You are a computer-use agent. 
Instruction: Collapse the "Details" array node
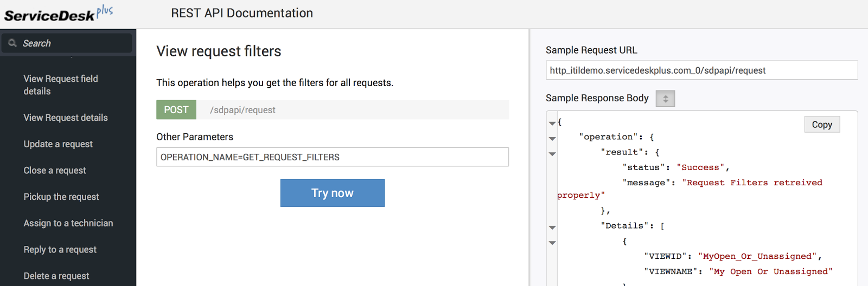point(552,227)
